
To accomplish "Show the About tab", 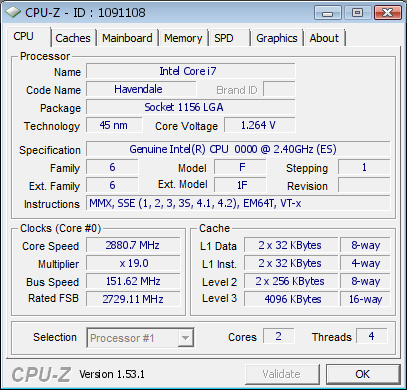I will (x=324, y=38).
